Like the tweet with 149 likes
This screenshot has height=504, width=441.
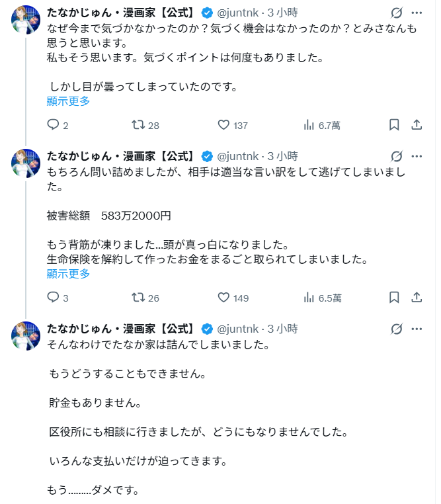[x=223, y=298]
